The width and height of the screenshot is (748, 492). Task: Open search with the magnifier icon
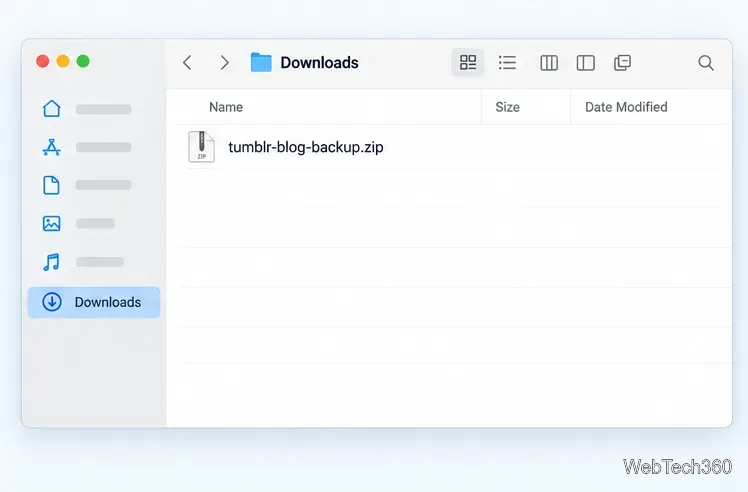(706, 63)
